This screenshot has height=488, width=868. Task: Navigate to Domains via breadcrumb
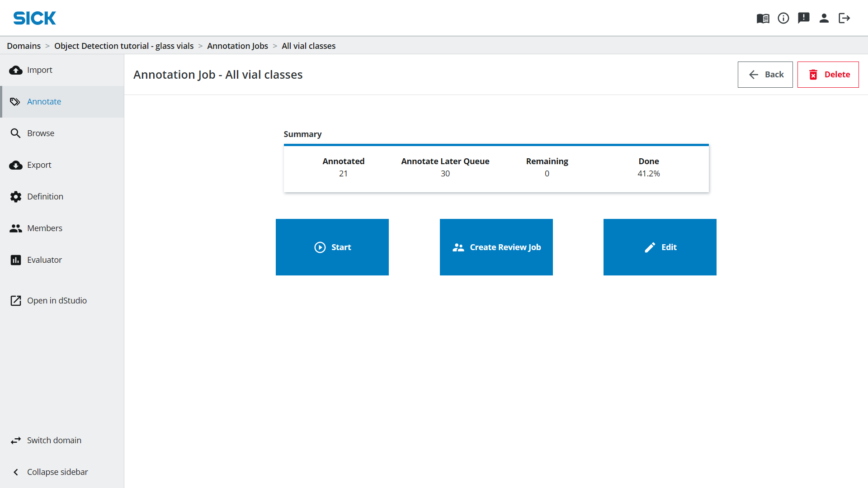24,46
